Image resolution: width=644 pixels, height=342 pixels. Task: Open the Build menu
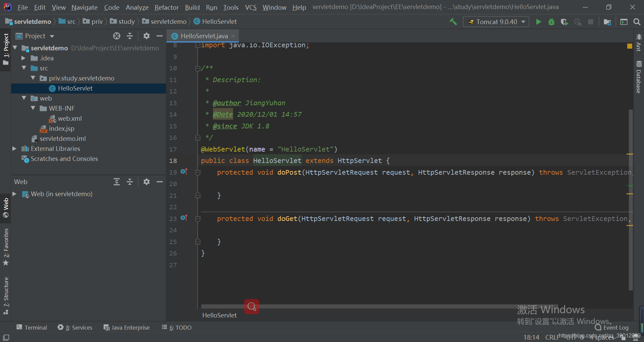tap(192, 7)
